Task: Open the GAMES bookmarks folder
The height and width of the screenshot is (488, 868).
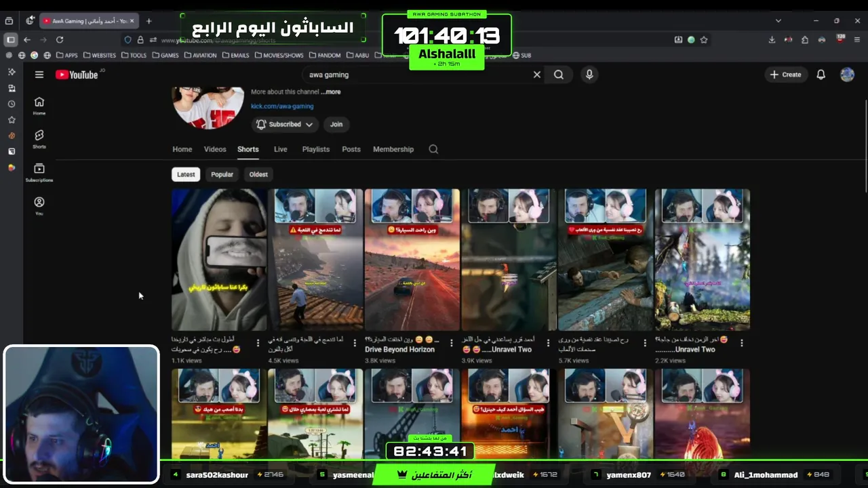Action: pos(165,55)
